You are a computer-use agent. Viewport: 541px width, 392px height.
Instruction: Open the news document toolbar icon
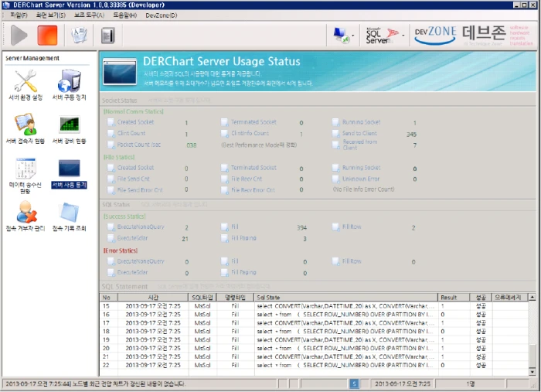pyautogui.click(x=79, y=36)
